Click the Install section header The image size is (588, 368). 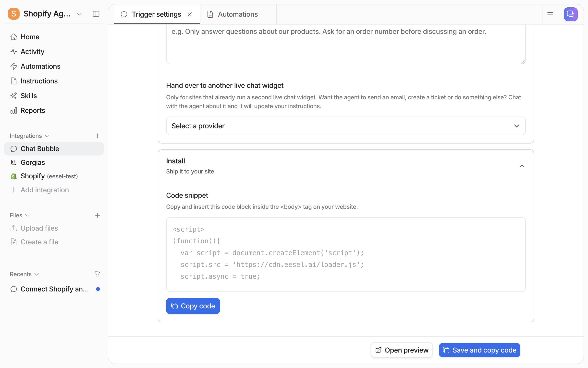click(346, 166)
